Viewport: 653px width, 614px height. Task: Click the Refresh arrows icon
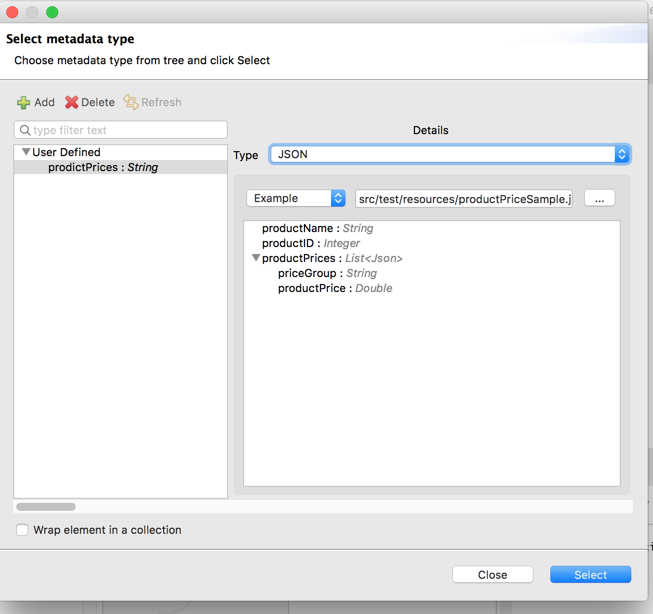131,102
